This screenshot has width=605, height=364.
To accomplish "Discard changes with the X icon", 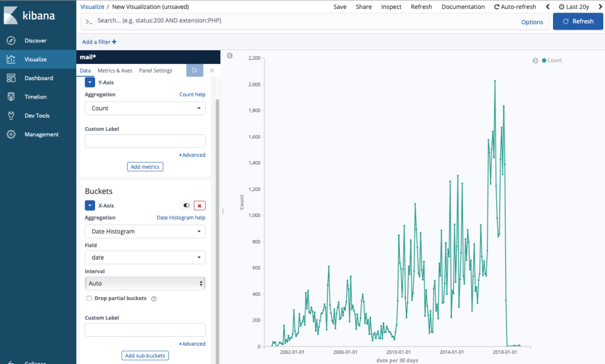I will [212, 70].
